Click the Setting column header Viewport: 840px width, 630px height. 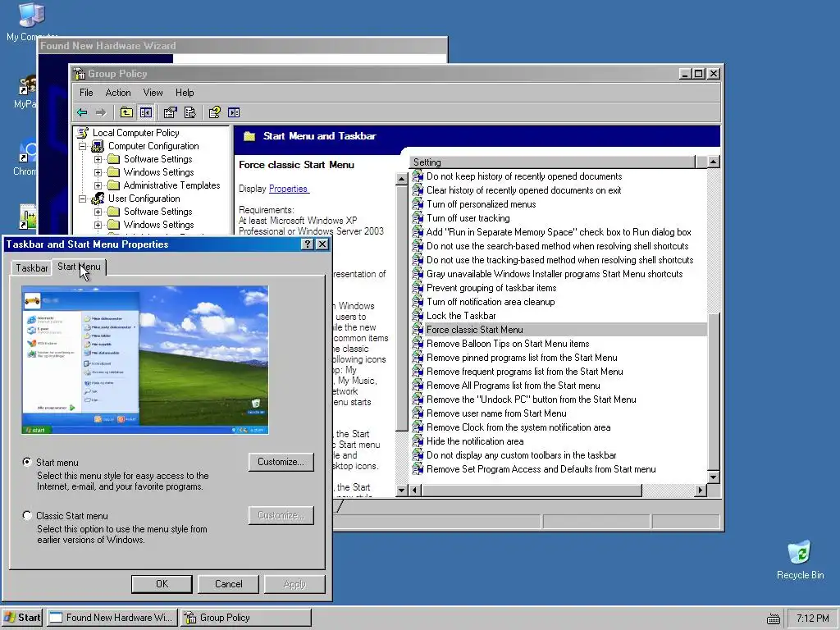pyautogui.click(x=552, y=162)
